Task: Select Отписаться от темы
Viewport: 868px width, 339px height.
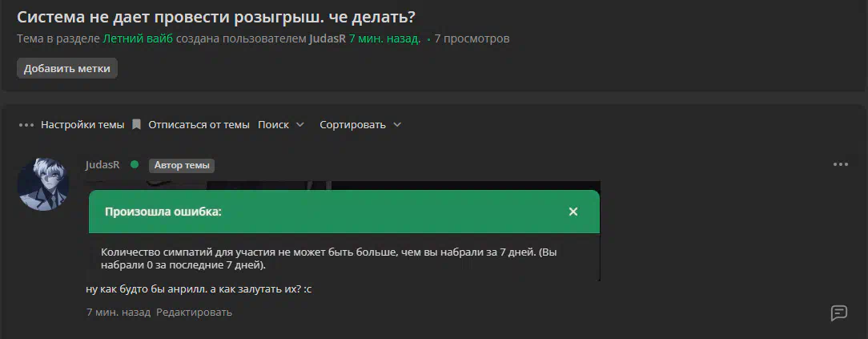Action: click(x=199, y=125)
